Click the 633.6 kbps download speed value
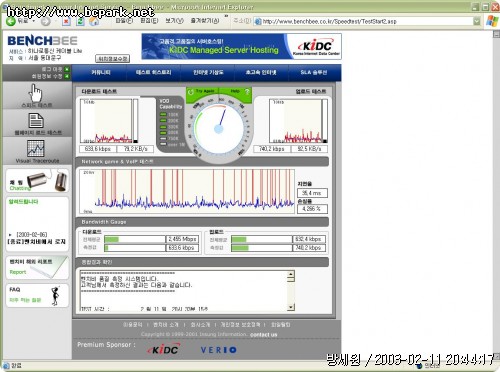 98,149
